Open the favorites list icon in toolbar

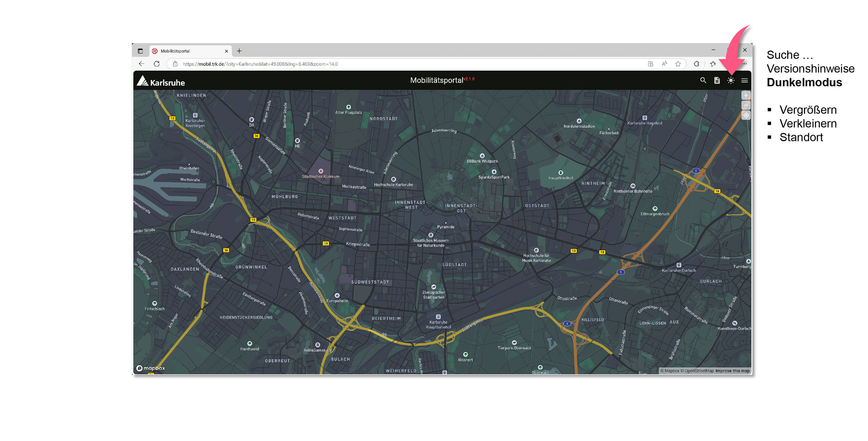(x=713, y=64)
